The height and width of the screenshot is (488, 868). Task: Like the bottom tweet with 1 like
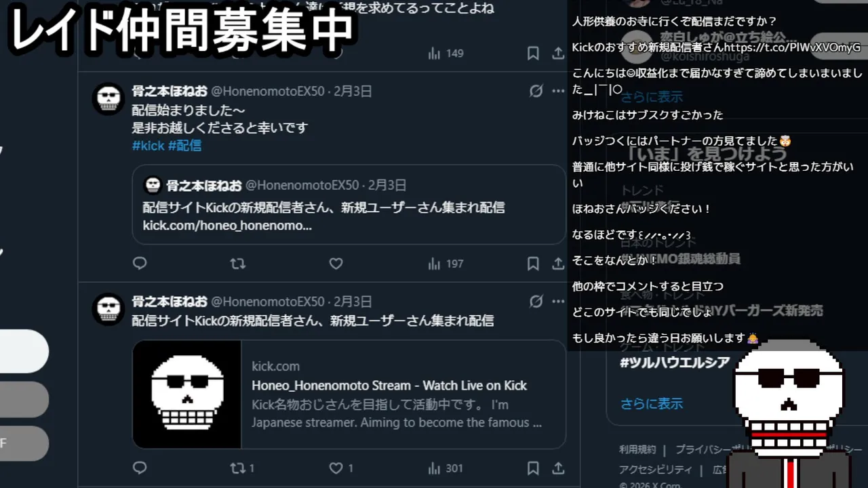click(x=340, y=468)
